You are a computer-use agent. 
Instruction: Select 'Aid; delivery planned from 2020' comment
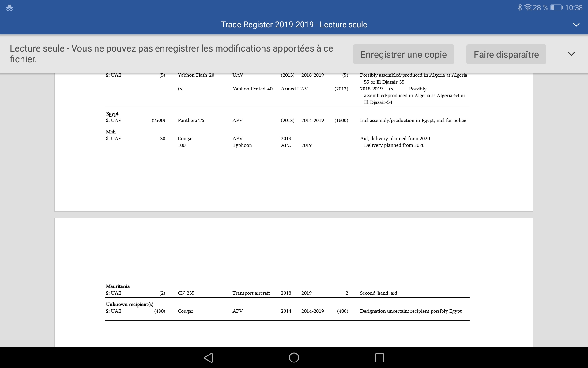coord(395,138)
